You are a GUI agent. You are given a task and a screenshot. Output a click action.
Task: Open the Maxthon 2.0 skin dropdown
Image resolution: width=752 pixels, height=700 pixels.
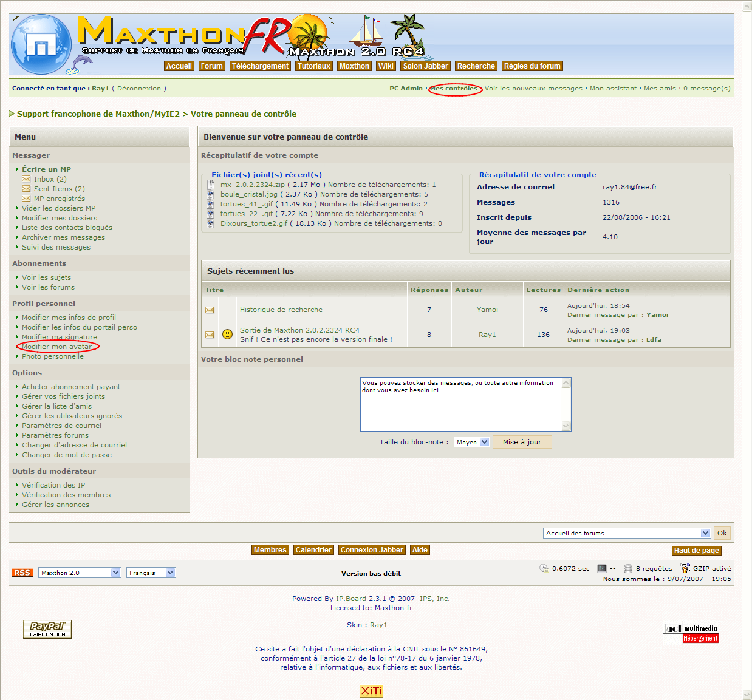[x=80, y=573]
